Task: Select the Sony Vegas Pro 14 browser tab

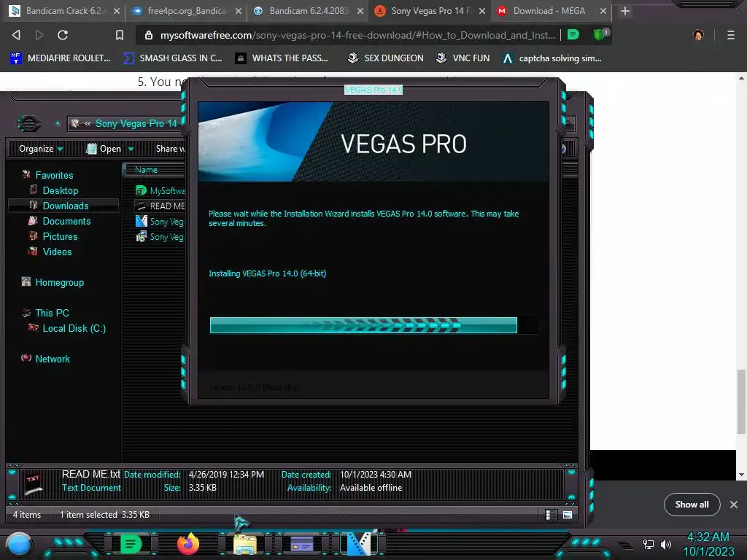Action: pos(429,10)
